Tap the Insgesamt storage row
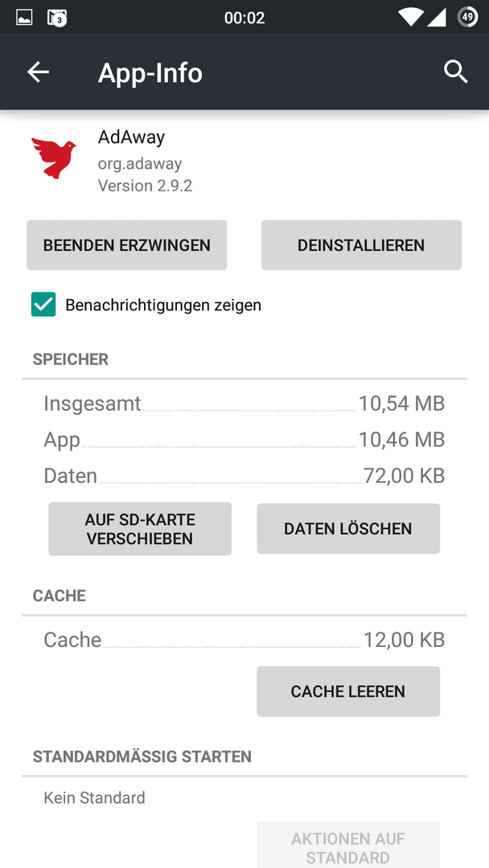Image resolution: width=489 pixels, height=868 pixels. [244, 403]
